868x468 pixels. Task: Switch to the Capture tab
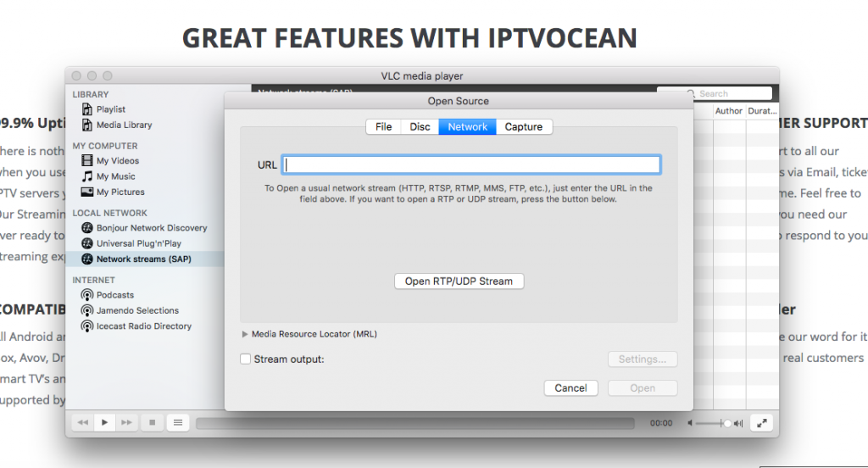point(524,127)
